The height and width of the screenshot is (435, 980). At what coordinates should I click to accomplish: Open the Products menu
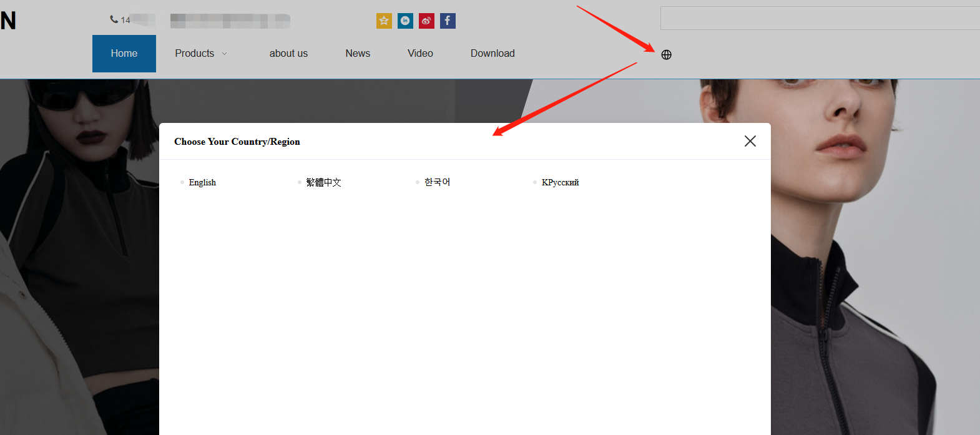[195, 54]
